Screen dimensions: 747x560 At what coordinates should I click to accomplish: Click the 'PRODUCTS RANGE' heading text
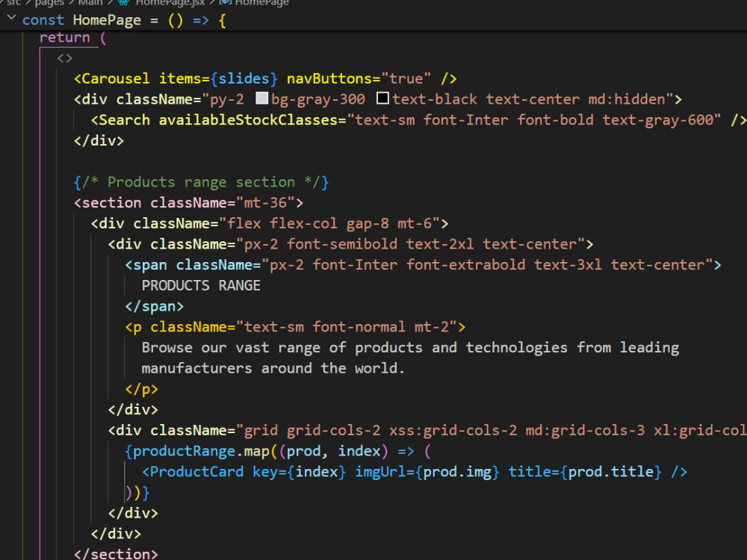click(201, 286)
